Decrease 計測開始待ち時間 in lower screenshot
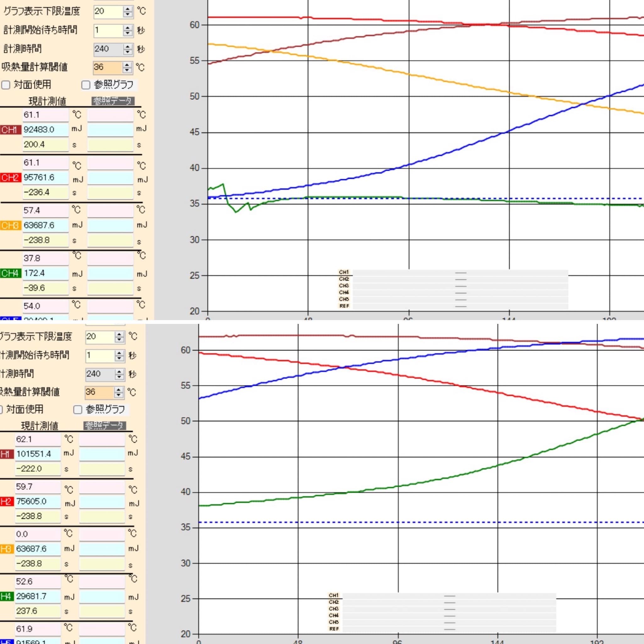Viewport: 644px width, 644px height. click(x=119, y=358)
